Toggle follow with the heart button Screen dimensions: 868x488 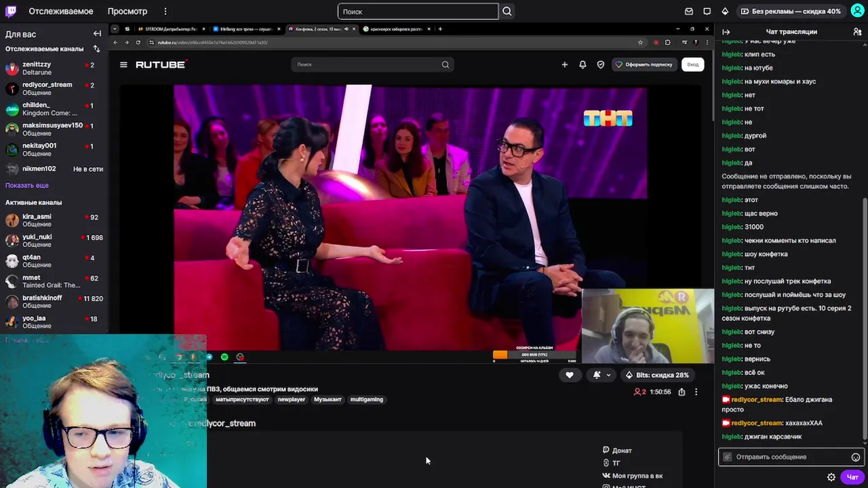tap(570, 375)
